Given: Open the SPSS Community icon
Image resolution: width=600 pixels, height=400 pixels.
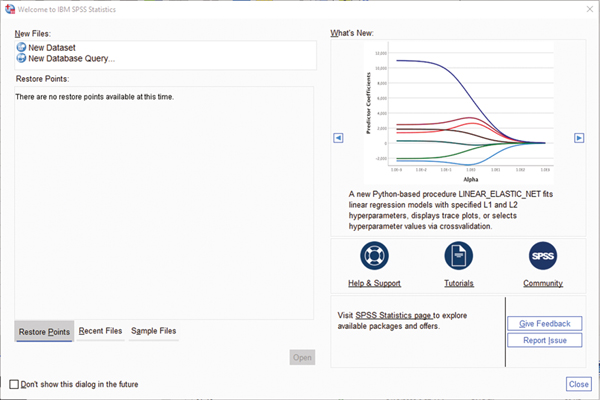Looking at the screenshot, I should click(543, 255).
